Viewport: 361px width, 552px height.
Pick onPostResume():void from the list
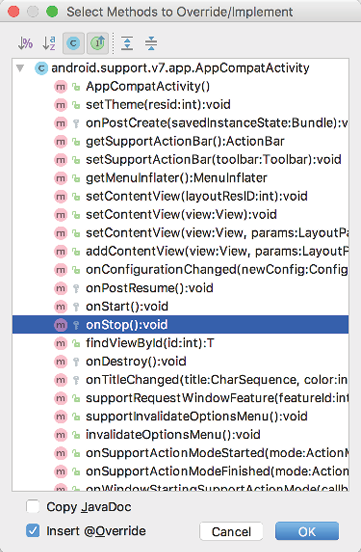(x=180, y=288)
